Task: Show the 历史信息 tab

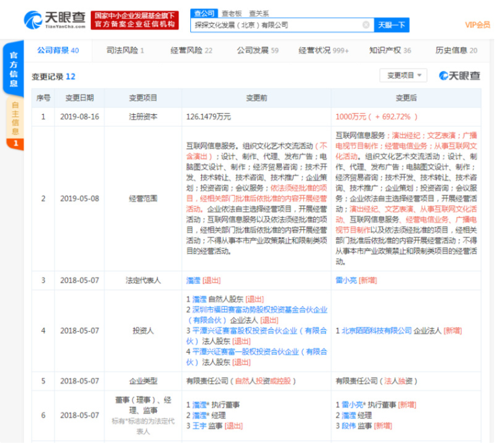Action: [456, 50]
